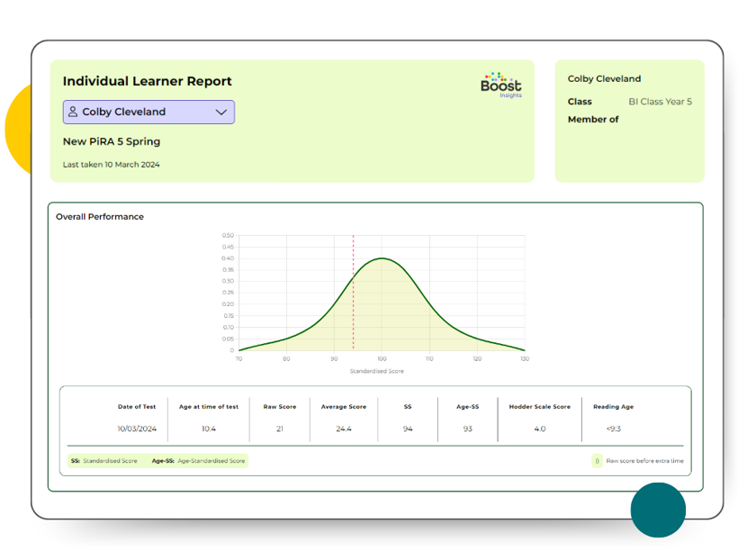The height and width of the screenshot is (560, 747).
Task: Open the Class selector showing BI Class Year 5
Action: 661,102
